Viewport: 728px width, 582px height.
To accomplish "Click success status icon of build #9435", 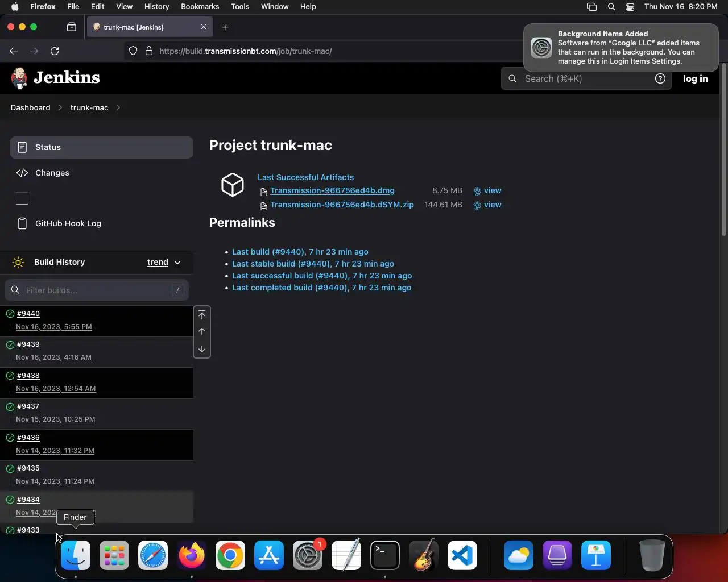I will point(10,468).
